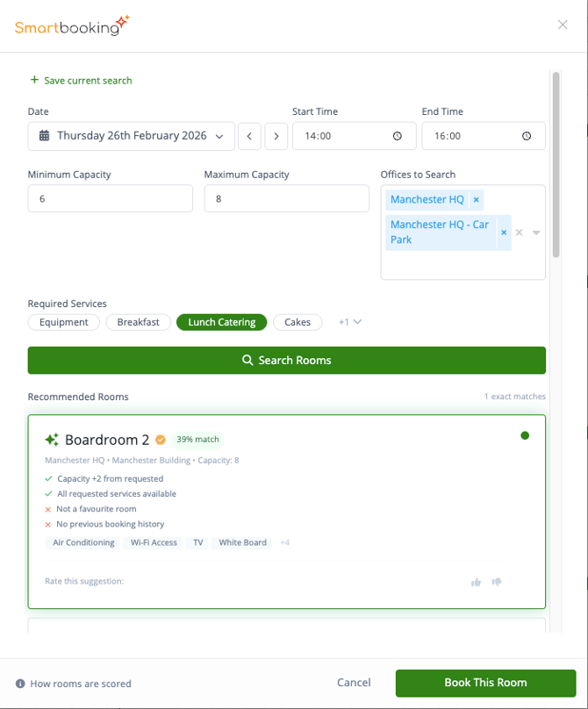The width and height of the screenshot is (588, 709).
Task: Open the date picker dropdown
Action: (132, 136)
